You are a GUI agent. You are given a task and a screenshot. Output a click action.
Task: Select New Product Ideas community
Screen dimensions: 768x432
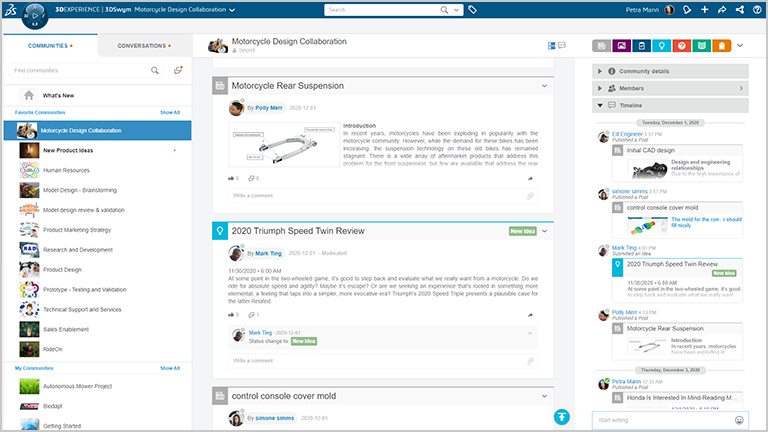(70, 150)
